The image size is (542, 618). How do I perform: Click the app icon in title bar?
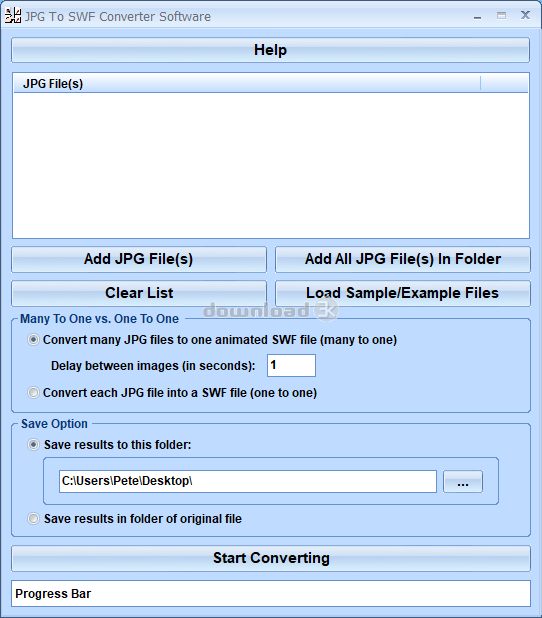(x=12, y=16)
